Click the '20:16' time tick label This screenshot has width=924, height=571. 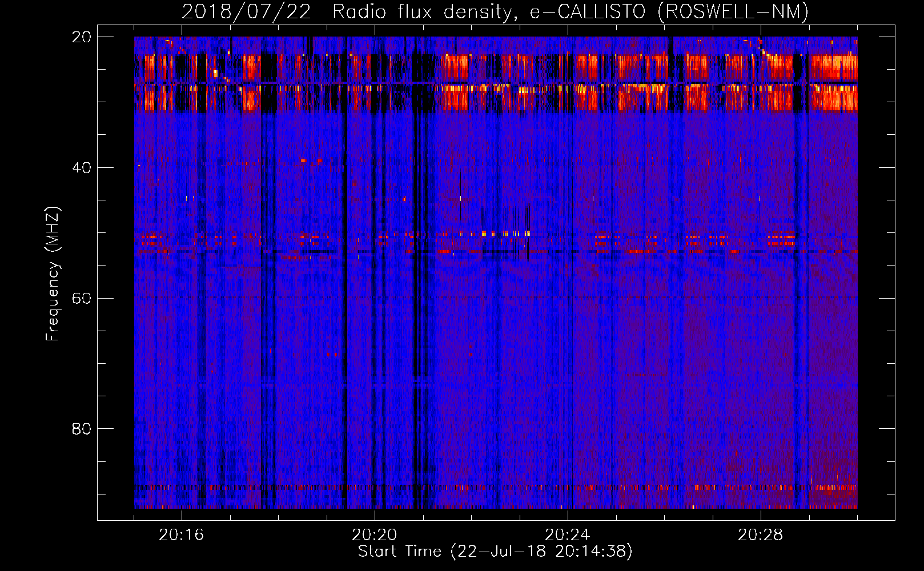(x=182, y=535)
